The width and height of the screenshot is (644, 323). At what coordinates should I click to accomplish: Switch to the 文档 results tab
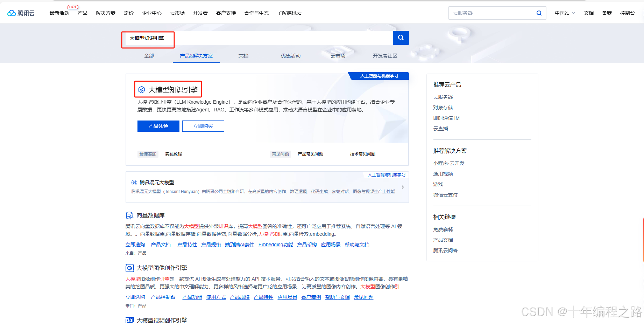[243, 56]
